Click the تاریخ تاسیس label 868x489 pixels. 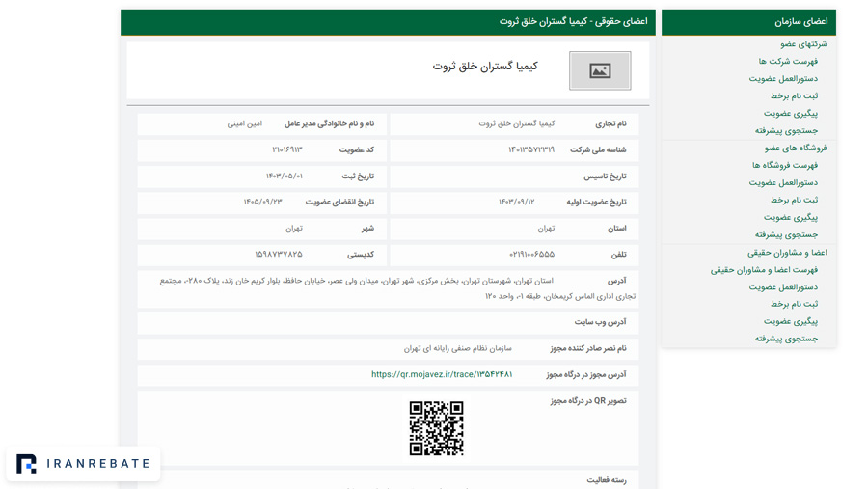(x=605, y=177)
